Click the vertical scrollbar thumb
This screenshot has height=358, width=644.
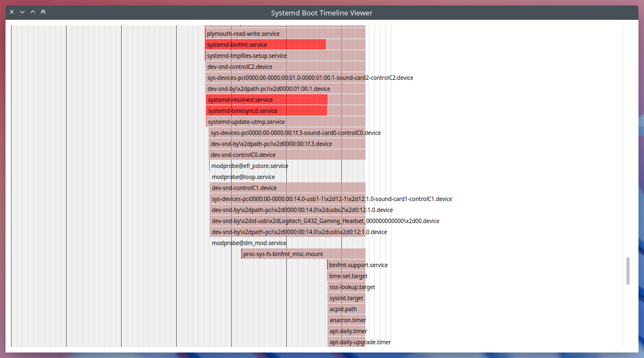pos(627,270)
